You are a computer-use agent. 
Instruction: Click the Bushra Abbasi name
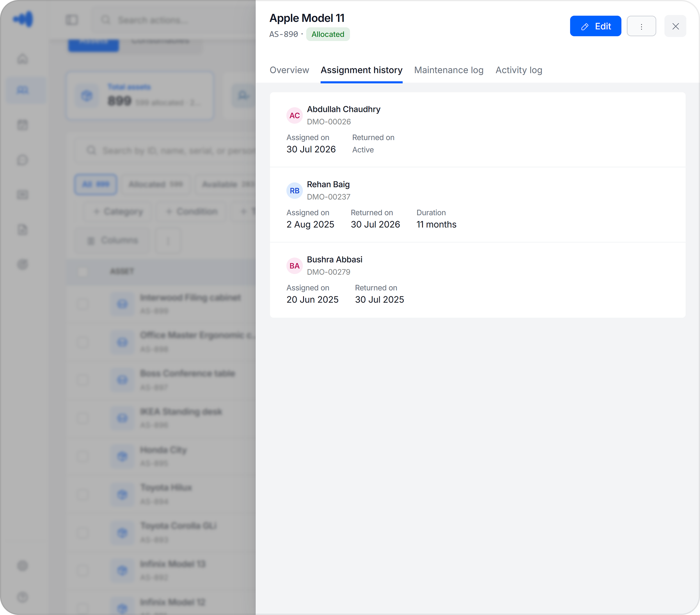[x=334, y=260]
